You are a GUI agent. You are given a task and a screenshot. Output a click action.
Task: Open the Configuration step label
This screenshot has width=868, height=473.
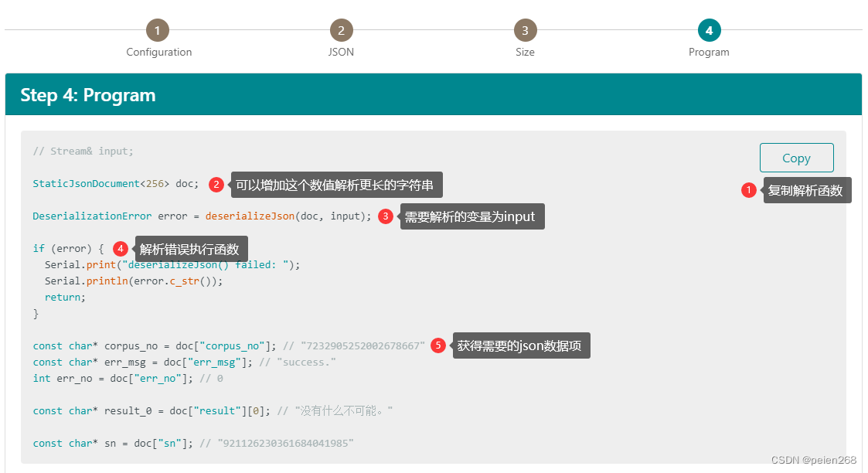159,52
